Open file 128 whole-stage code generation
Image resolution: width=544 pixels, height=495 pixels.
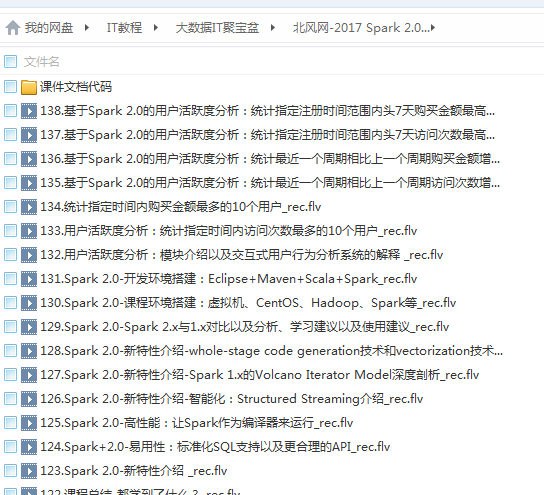[x=271, y=351]
